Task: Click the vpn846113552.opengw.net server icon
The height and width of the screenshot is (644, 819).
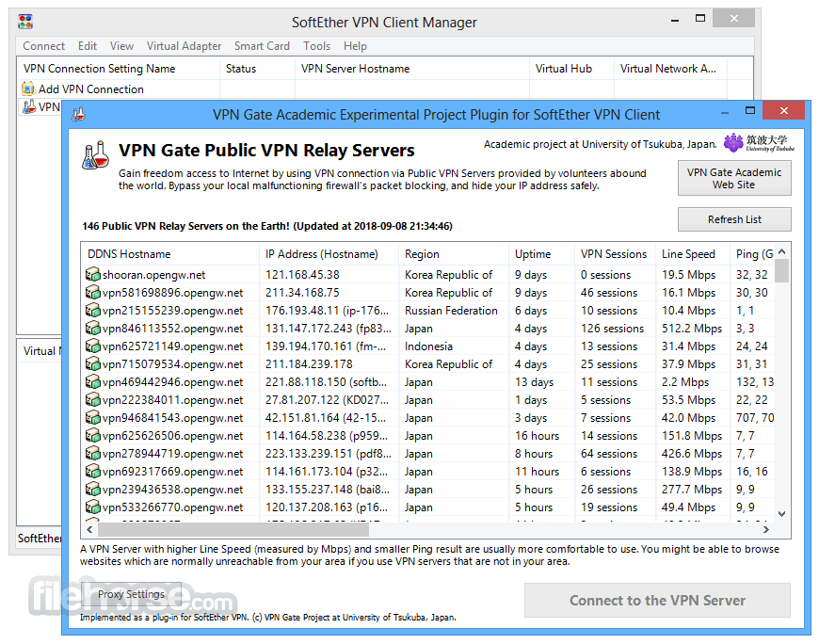Action: 92,328
